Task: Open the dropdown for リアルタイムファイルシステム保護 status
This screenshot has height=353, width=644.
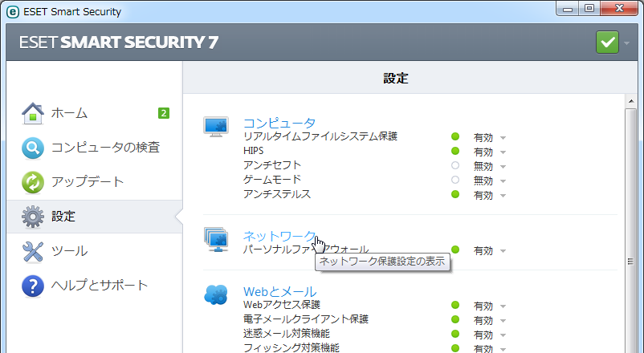Action: [503, 138]
